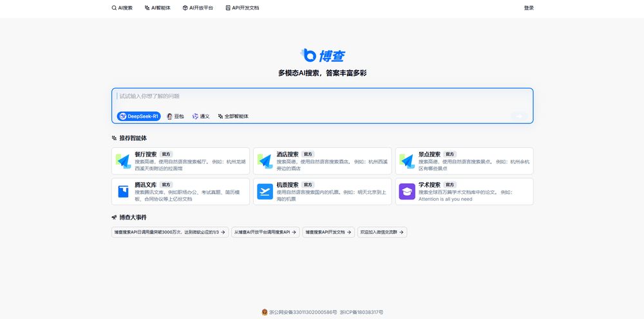Click the 景点搜索 paper plane icon

click(x=407, y=161)
